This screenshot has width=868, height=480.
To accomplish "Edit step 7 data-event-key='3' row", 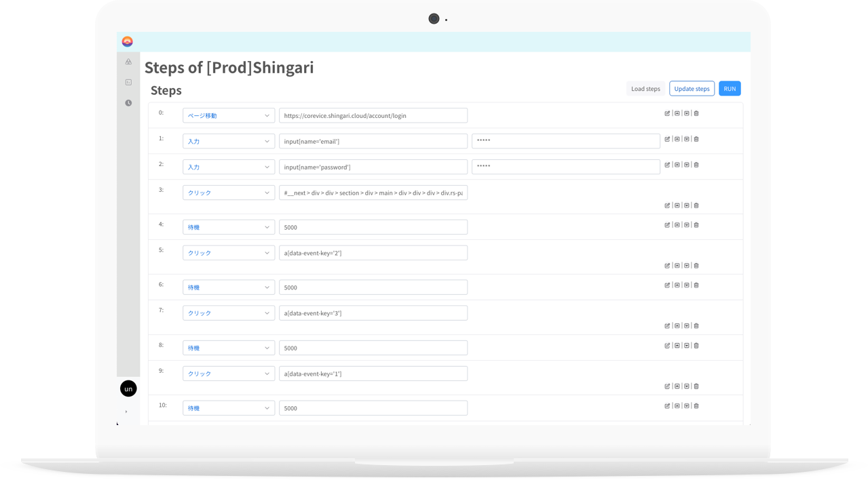I will click(667, 326).
